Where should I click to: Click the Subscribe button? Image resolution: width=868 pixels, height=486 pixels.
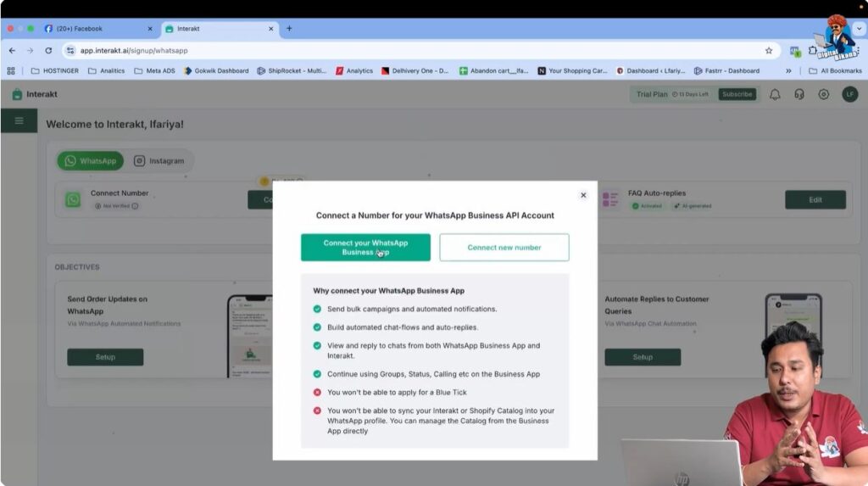[737, 94]
